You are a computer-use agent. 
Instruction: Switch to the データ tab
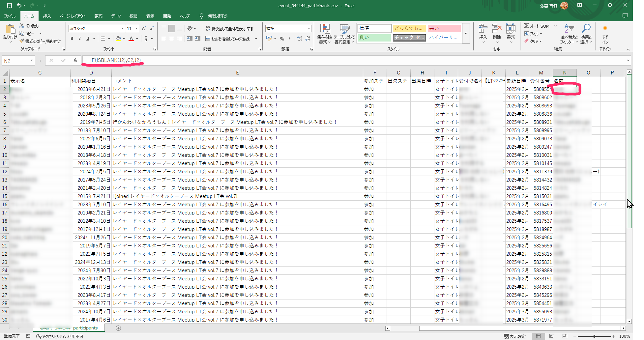(116, 16)
